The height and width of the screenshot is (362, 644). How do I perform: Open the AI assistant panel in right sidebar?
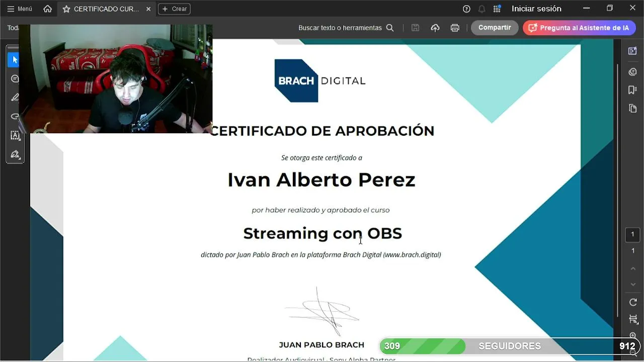[x=632, y=51]
